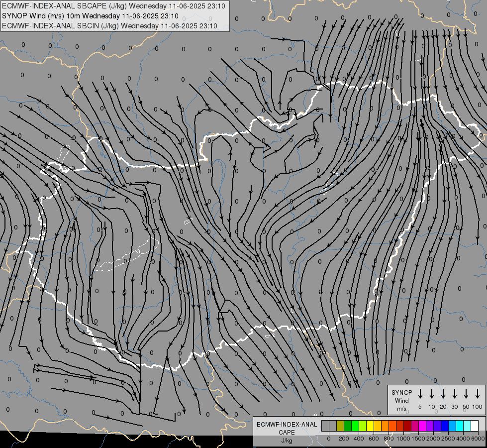This screenshot has width=487, height=448.
Task: Click the 50 label under wind arrow
Action: click(466, 407)
